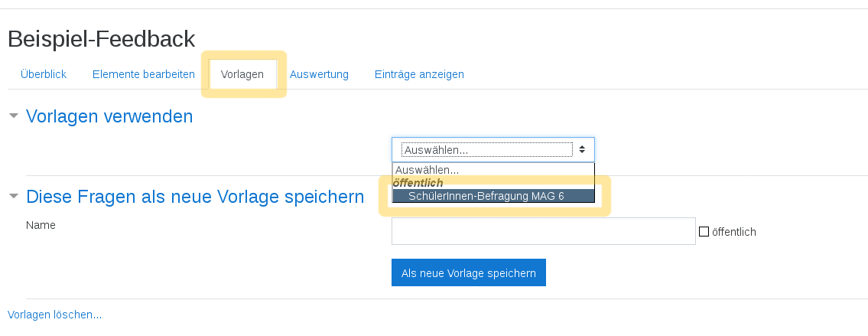This screenshot has width=868, height=336.
Task: Collapse section using triangle beside Diese Fragen heading
Action: click(14, 197)
